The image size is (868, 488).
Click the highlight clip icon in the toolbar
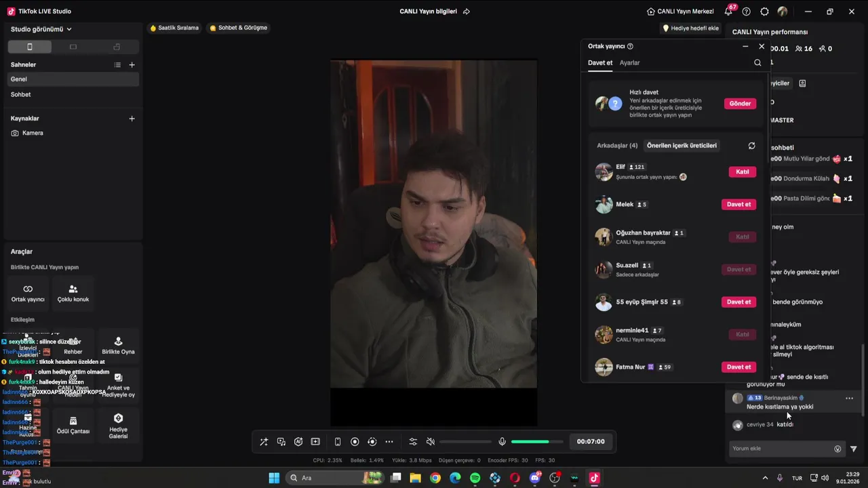click(x=315, y=442)
